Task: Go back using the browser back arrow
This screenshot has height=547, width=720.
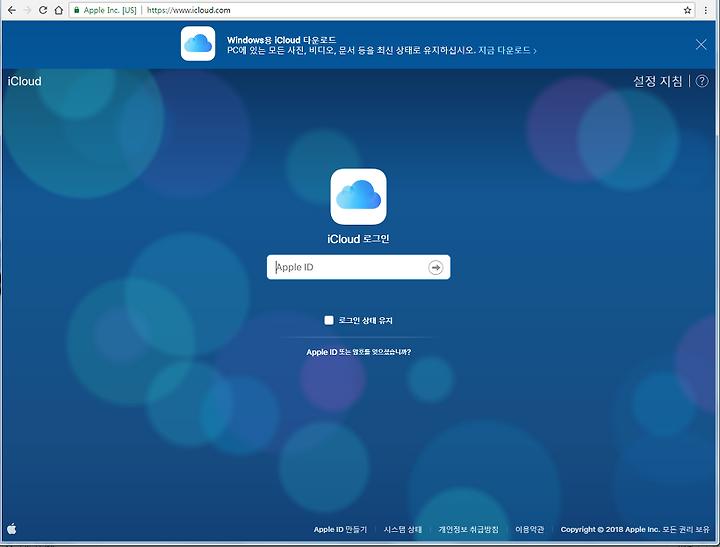Action: coord(12,10)
